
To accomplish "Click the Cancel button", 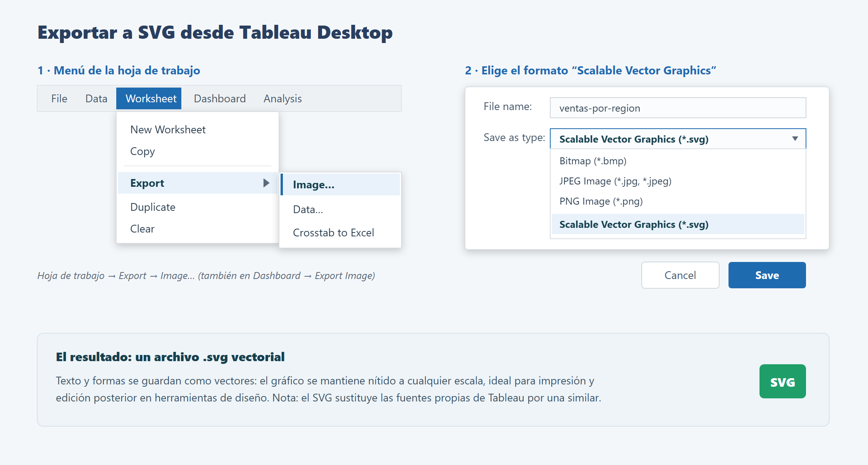I will point(680,275).
